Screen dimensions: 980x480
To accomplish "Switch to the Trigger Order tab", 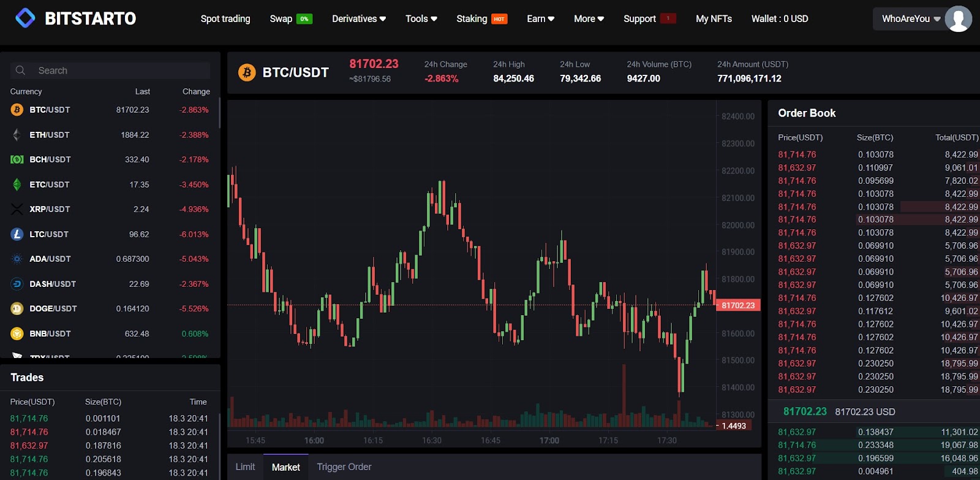I will pyautogui.click(x=344, y=467).
